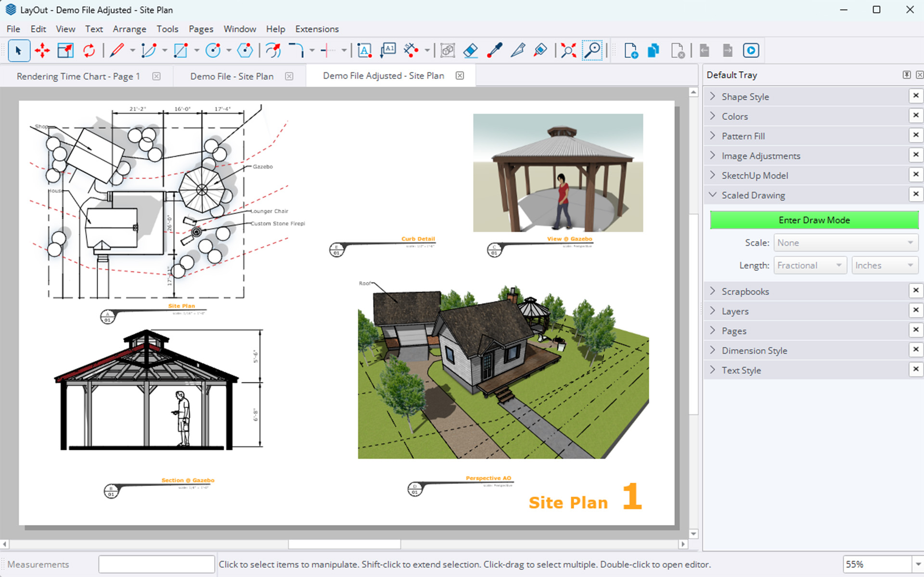Viewport: 924px width, 577px height.
Task: Open the Line tool variant dropdown arrow
Action: [132, 51]
